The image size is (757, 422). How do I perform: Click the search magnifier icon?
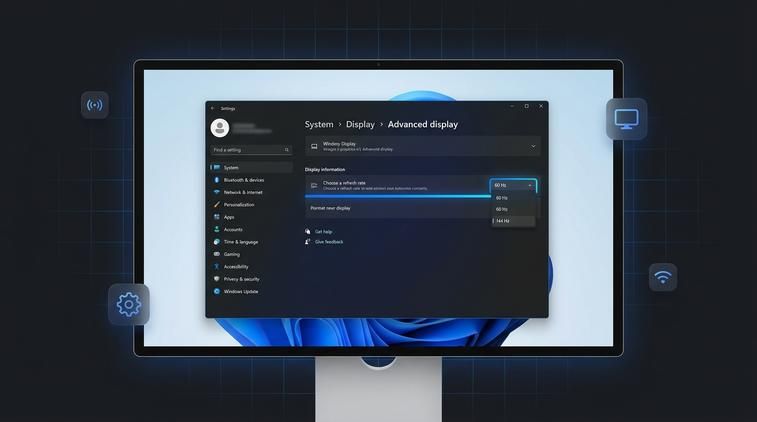pyautogui.click(x=287, y=150)
